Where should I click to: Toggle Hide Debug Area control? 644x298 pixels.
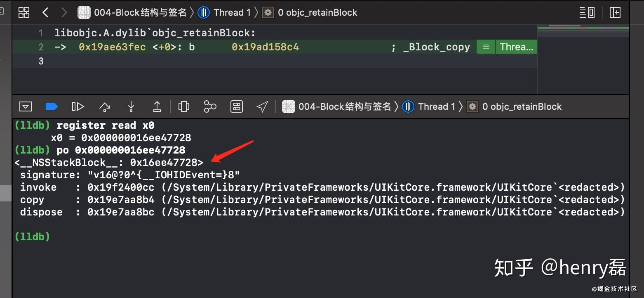click(26, 106)
